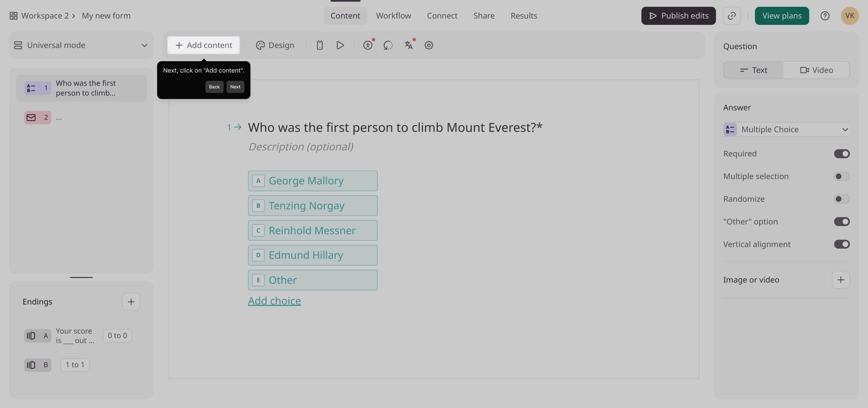Click the Publish edits button
This screenshot has width=868, height=408.
[678, 16]
